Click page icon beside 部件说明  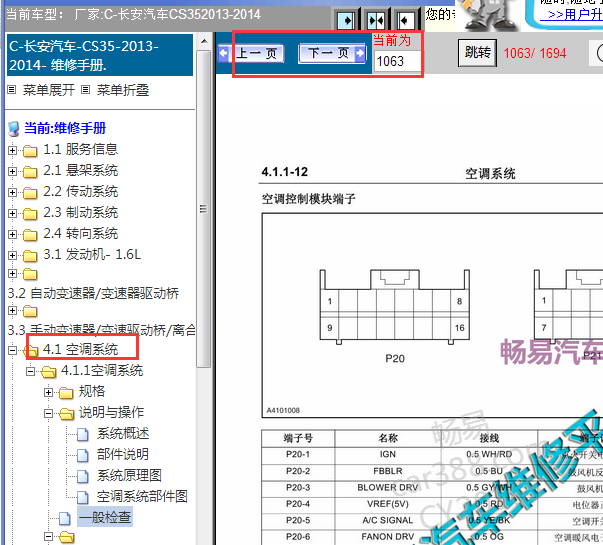pos(83,456)
